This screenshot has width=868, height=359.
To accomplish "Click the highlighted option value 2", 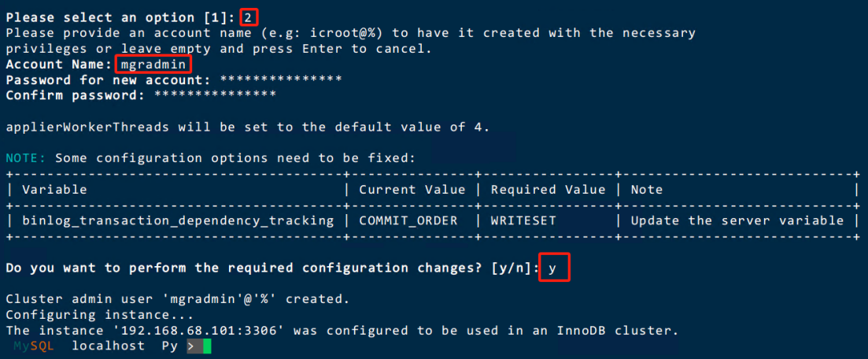I will 249,18.
